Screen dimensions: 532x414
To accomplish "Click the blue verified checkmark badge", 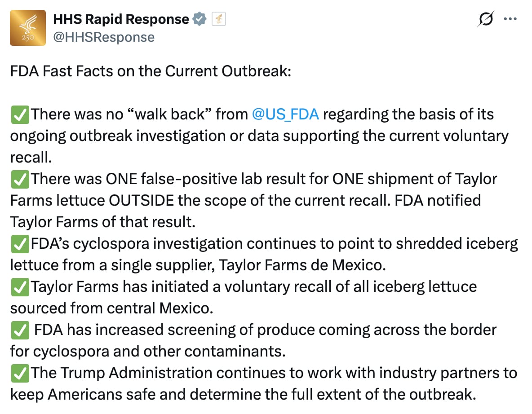I will (199, 19).
